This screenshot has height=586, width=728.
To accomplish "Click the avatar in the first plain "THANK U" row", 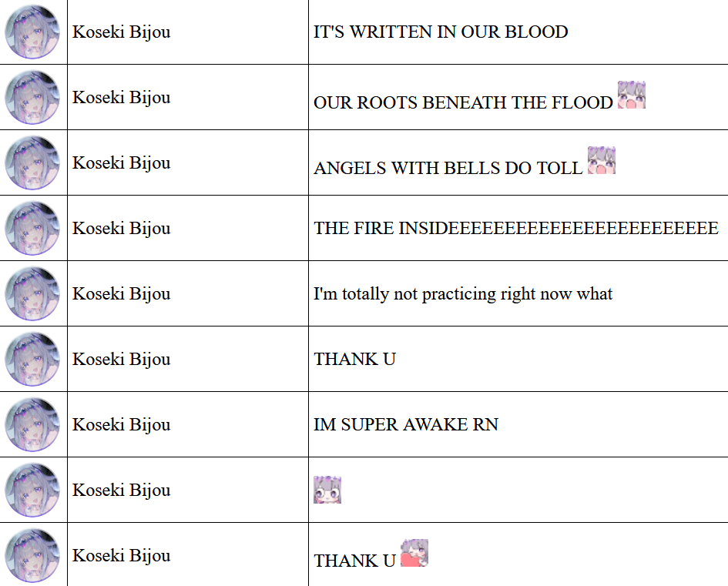I will coord(32,359).
